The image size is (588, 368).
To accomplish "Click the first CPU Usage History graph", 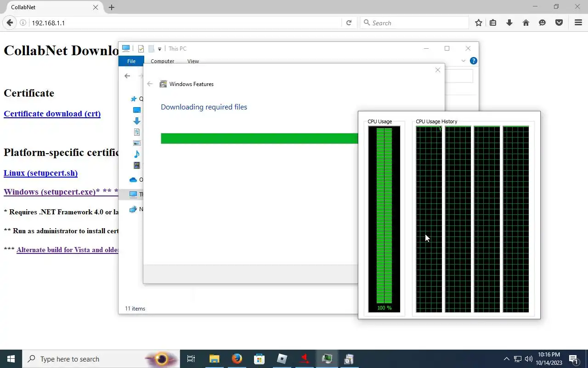I will [429, 219].
